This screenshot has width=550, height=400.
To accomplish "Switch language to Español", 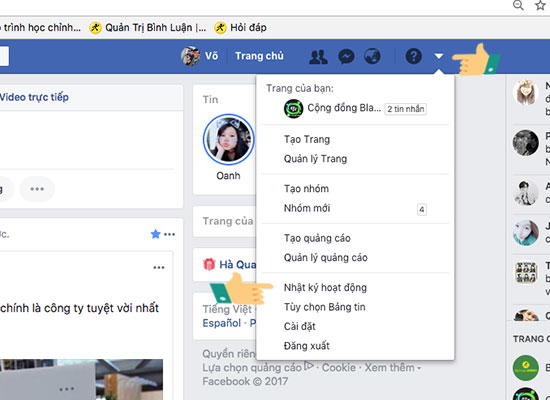I will [x=222, y=323].
